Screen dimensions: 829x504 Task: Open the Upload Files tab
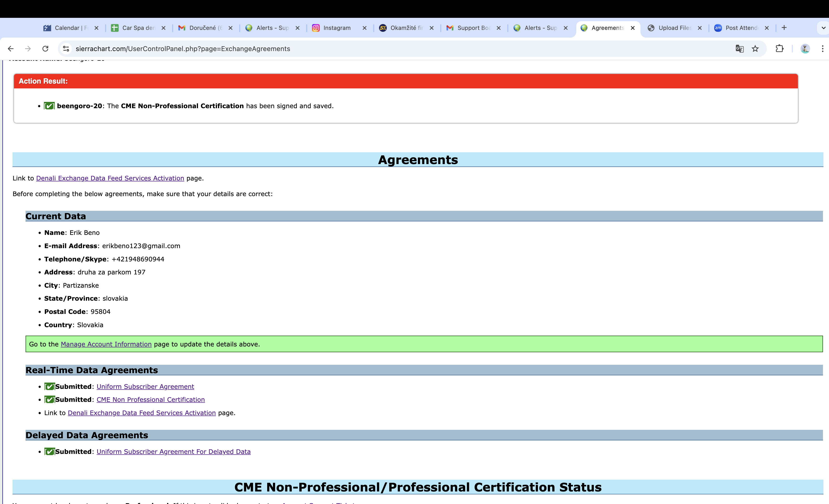674,28
